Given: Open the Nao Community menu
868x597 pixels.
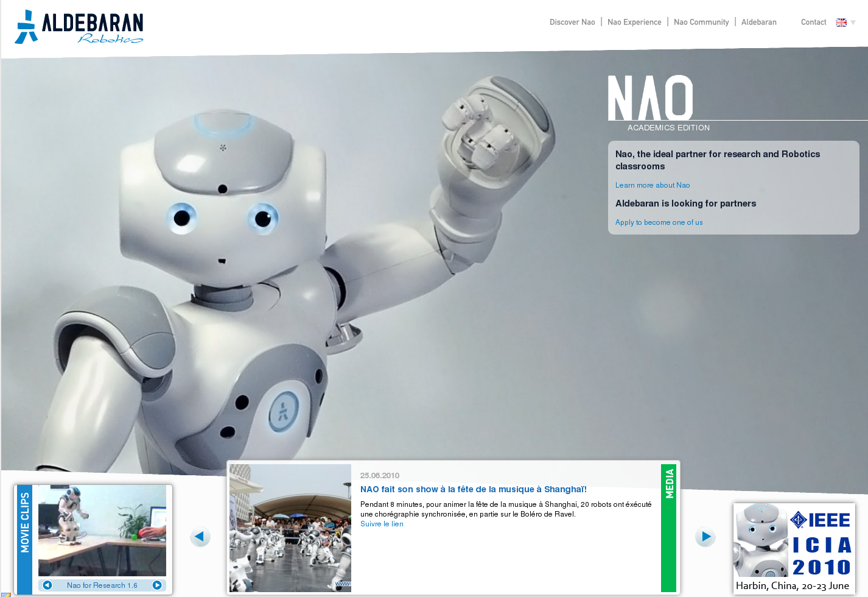Looking at the screenshot, I should pyautogui.click(x=701, y=22).
